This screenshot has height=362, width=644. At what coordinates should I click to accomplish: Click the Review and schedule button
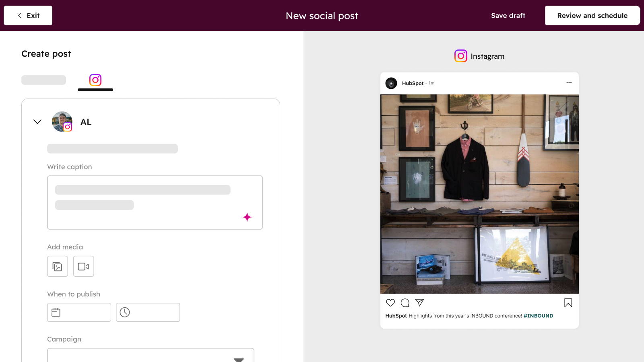tap(592, 15)
